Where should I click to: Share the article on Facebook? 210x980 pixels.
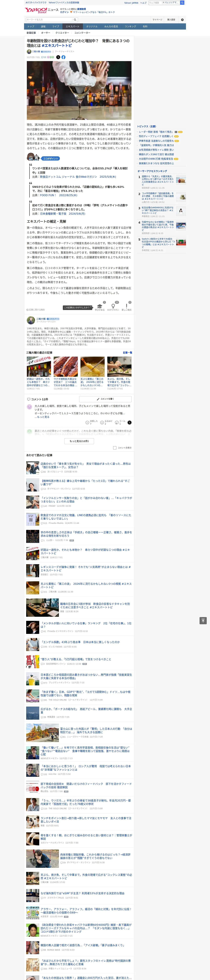pos(64,57)
